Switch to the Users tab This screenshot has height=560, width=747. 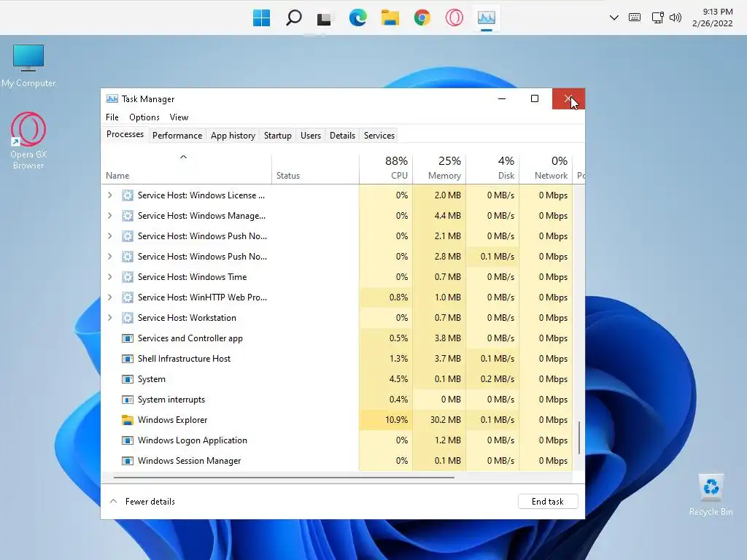(311, 135)
